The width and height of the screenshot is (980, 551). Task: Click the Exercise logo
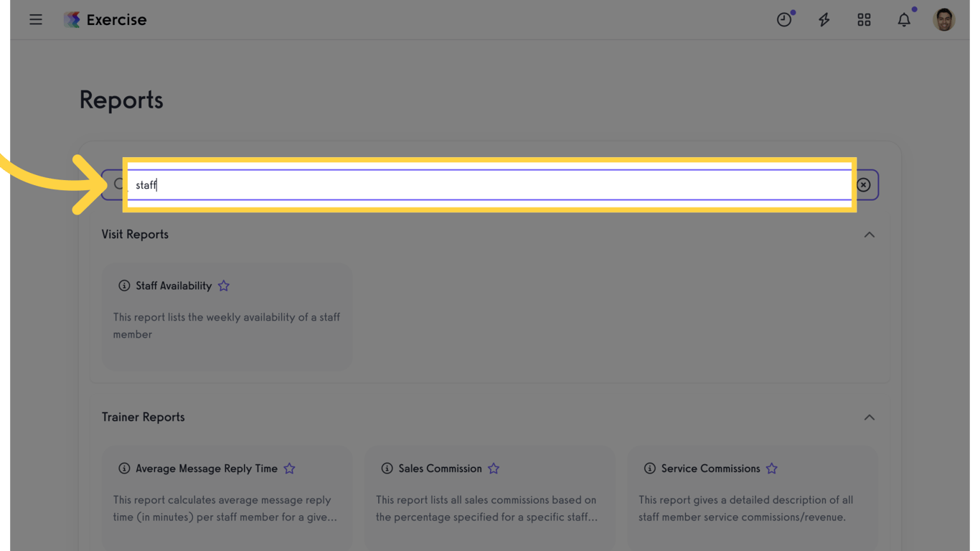[x=105, y=19]
